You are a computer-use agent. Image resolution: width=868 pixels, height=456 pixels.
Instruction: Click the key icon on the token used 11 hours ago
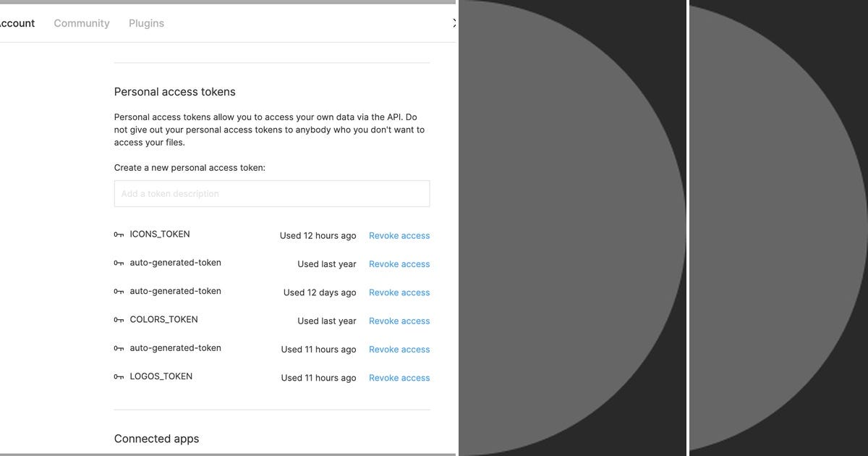point(118,347)
